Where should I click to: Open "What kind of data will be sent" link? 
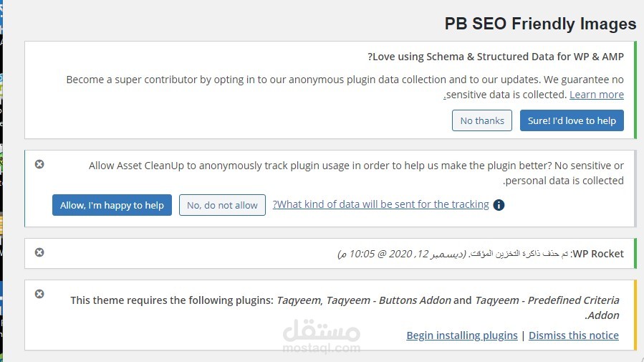[381, 204]
